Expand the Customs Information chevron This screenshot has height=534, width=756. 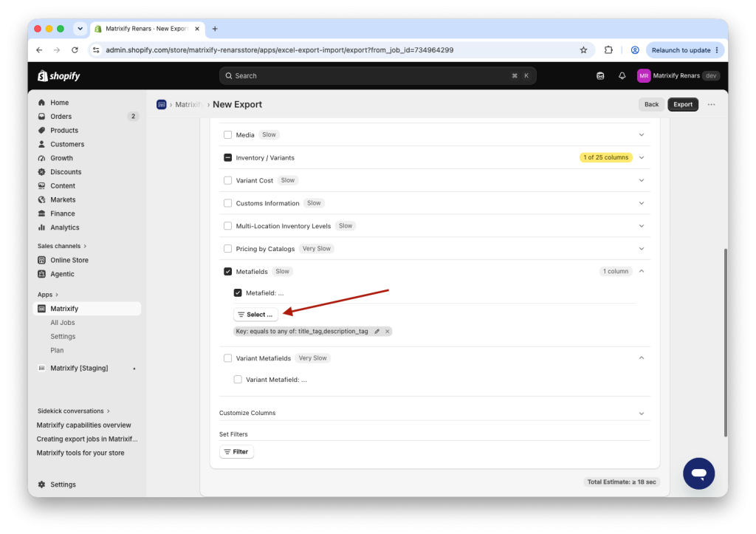pyautogui.click(x=642, y=203)
